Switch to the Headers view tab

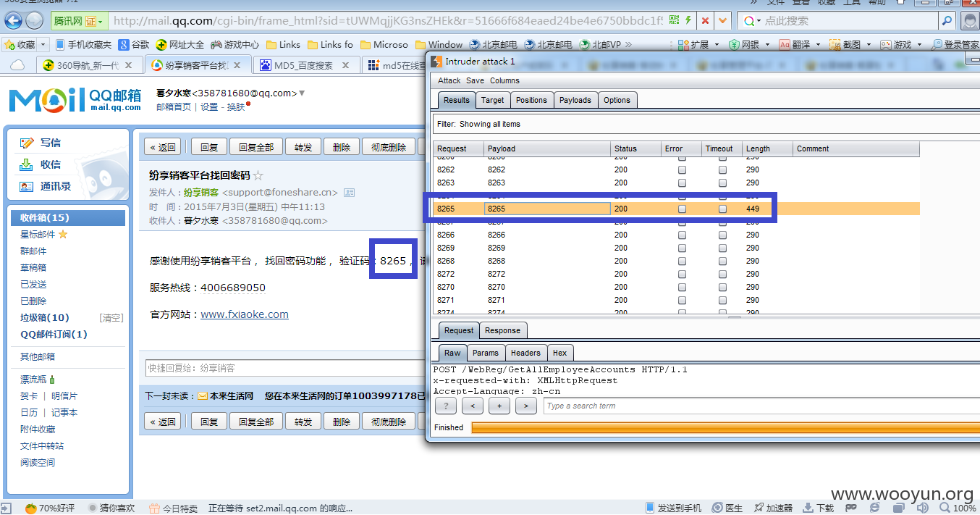point(525,353)
